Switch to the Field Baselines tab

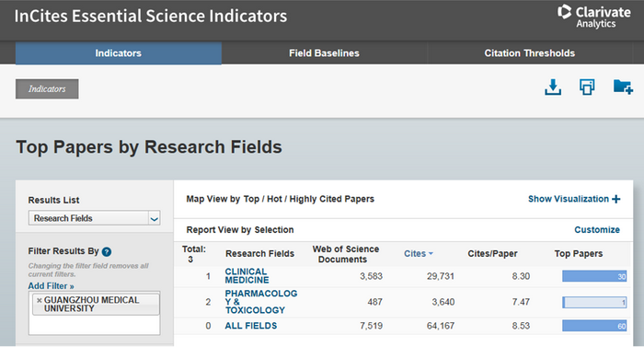324,53
